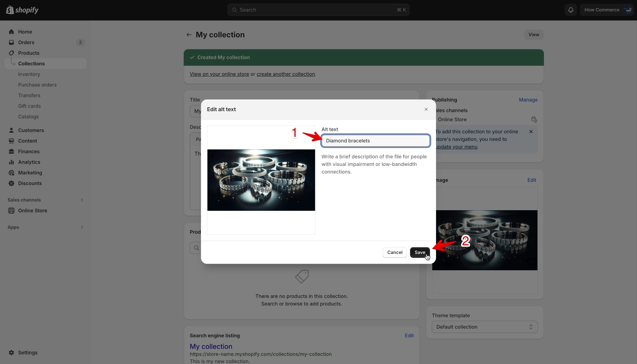Open Transfers in the sidebar
This screenshot has height=364, width=637.
(x=29, y=95)
